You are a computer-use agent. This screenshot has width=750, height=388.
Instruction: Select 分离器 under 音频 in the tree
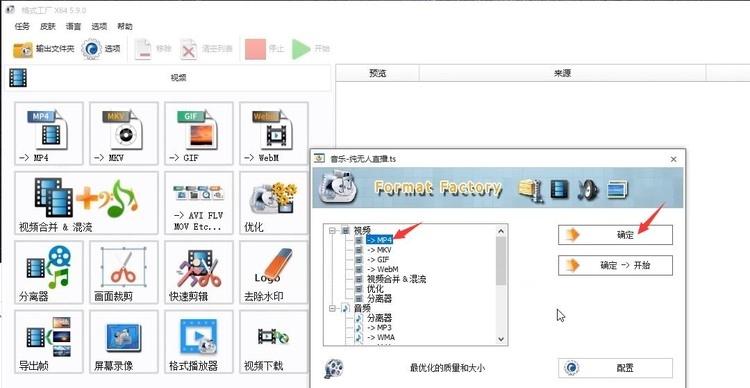[379, 318]
